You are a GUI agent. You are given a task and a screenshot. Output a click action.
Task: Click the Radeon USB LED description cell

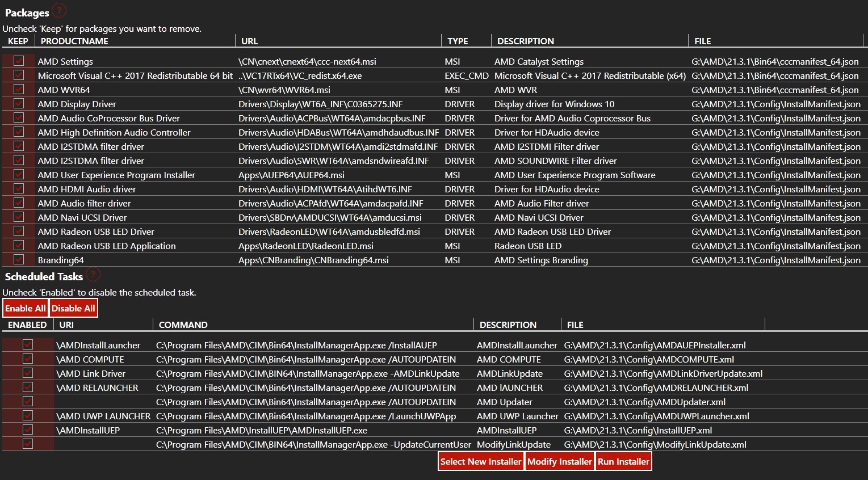click(528, 246)
